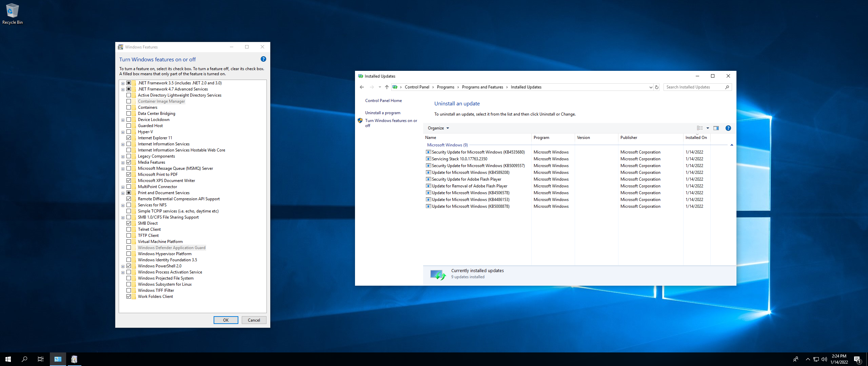The image size is (868, 366).
Task: Switch to Windows Features taskbar app
Action: point(74,359)
